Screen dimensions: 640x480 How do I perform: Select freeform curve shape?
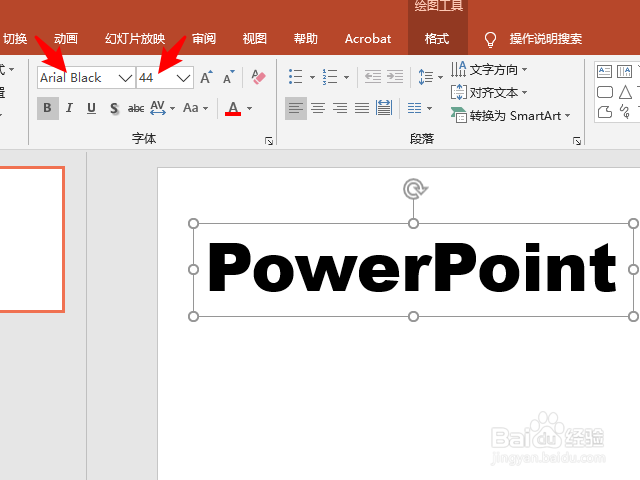click(605, 112)
